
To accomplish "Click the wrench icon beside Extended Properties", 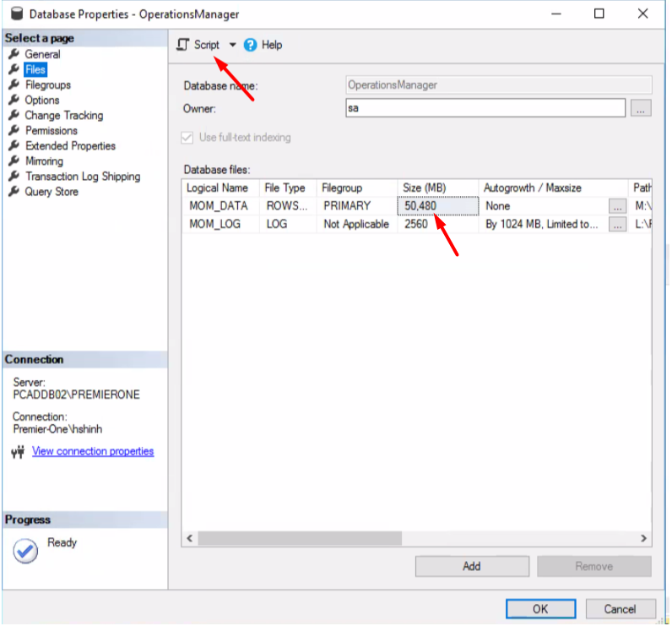I will click(x=14, y=146).
